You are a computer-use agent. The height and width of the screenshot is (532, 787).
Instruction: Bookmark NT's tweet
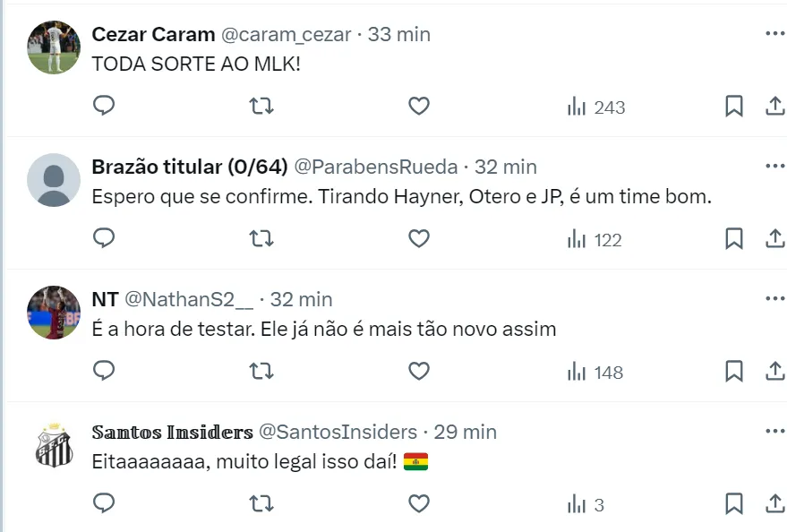[733, 372]
